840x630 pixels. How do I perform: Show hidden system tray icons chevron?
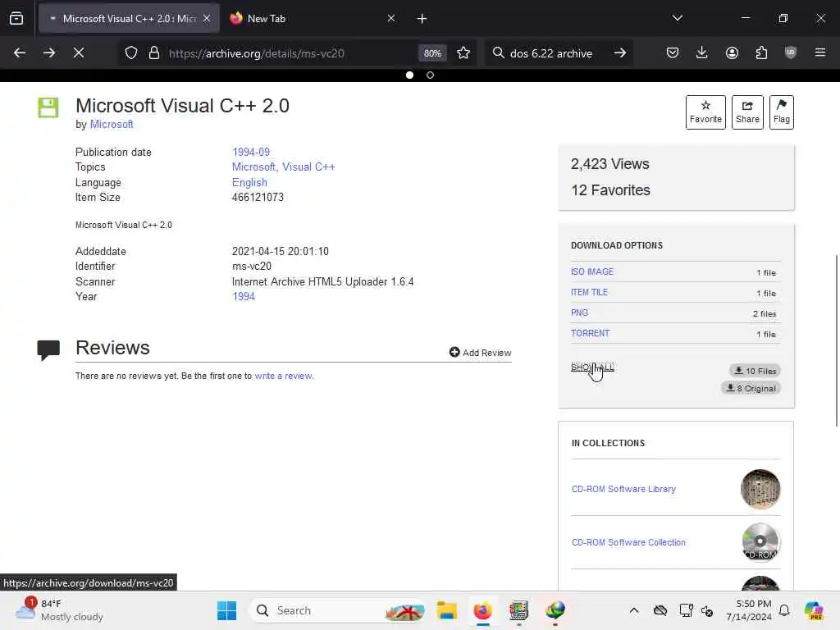coord(634,610)
